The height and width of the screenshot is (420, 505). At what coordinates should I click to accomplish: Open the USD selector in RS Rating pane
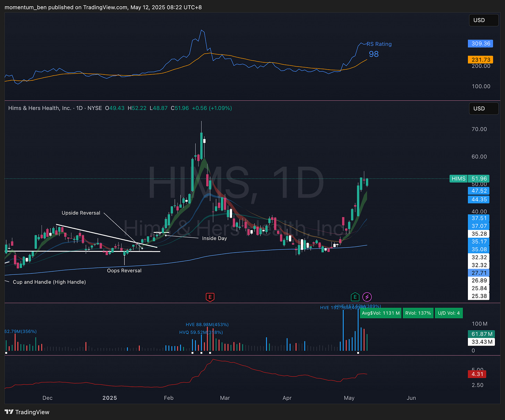tap(483, 20)
